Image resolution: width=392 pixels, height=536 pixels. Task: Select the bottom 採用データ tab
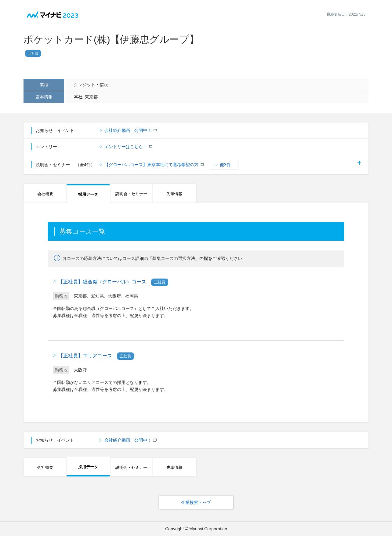pyautogui.click(x=88, y=467)
